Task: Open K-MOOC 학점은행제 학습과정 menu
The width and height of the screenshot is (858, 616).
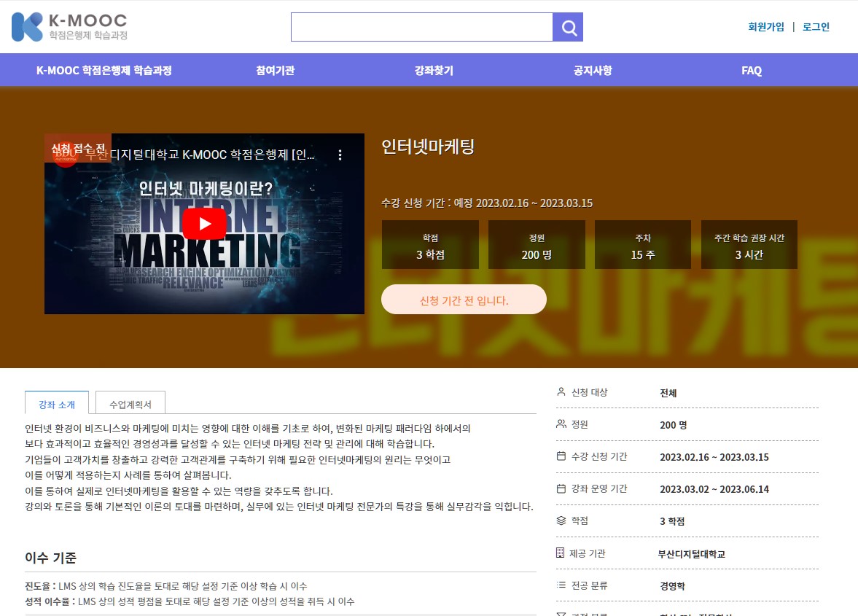Action: 104,70
